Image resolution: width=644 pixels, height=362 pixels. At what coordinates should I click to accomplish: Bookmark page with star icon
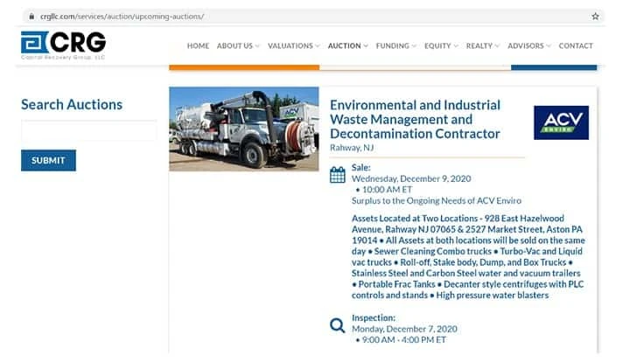tap(595, 17)
